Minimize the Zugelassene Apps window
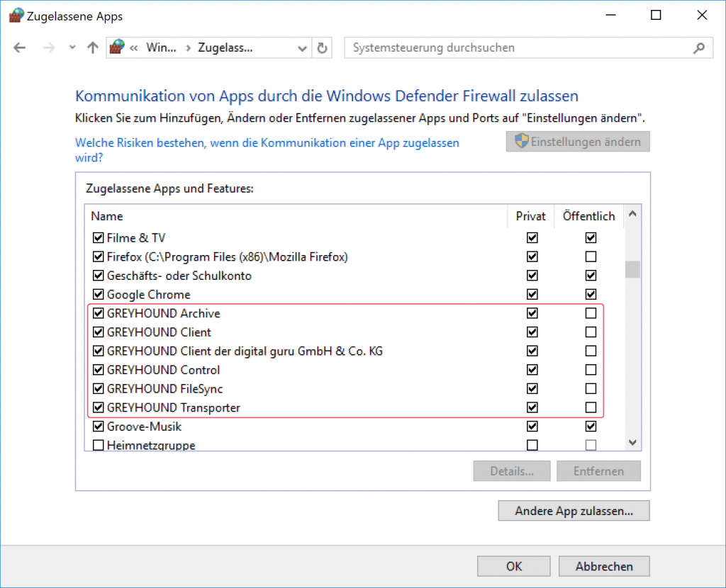726x588 pixels. pyautogui.click(x=610, y=16)
